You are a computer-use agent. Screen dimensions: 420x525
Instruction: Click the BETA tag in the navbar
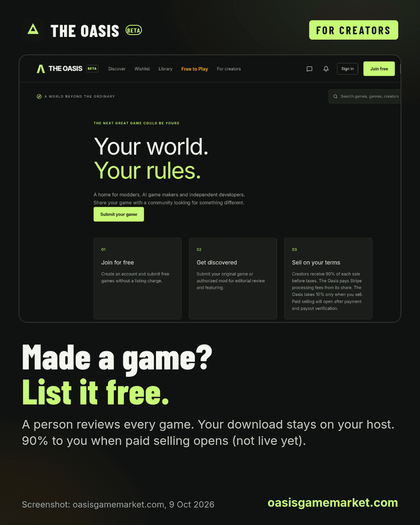tap(92, 69)
